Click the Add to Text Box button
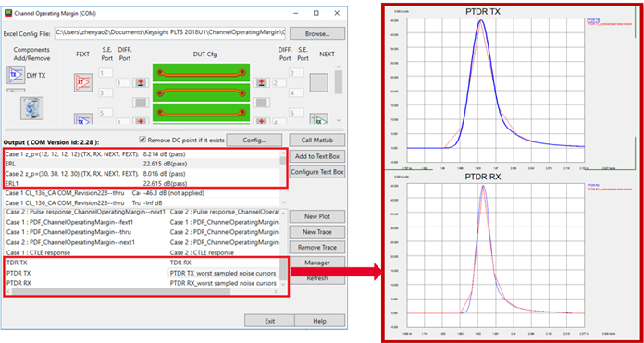The height and width of the screenshot is (343, 644). coord(316,156)
